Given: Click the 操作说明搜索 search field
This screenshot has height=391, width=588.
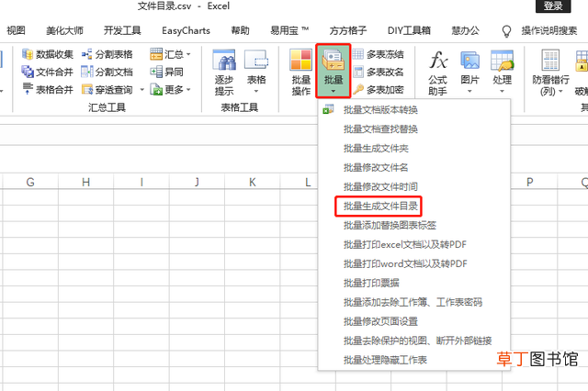Looking at the screenshot, I should point(549,30).
